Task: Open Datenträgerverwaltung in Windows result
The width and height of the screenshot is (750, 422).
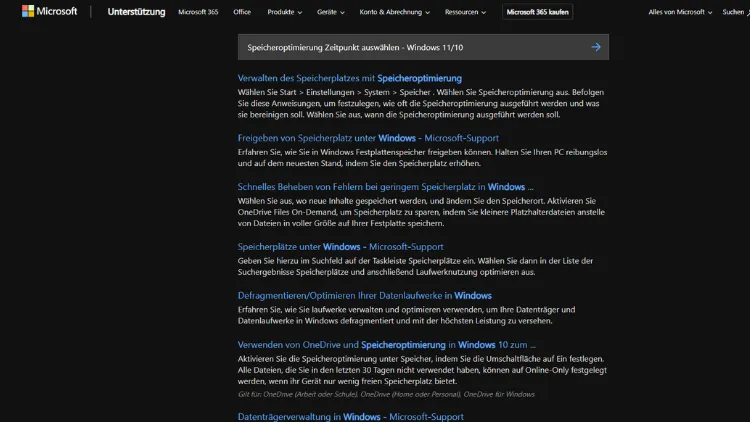Action: [351, 416]
